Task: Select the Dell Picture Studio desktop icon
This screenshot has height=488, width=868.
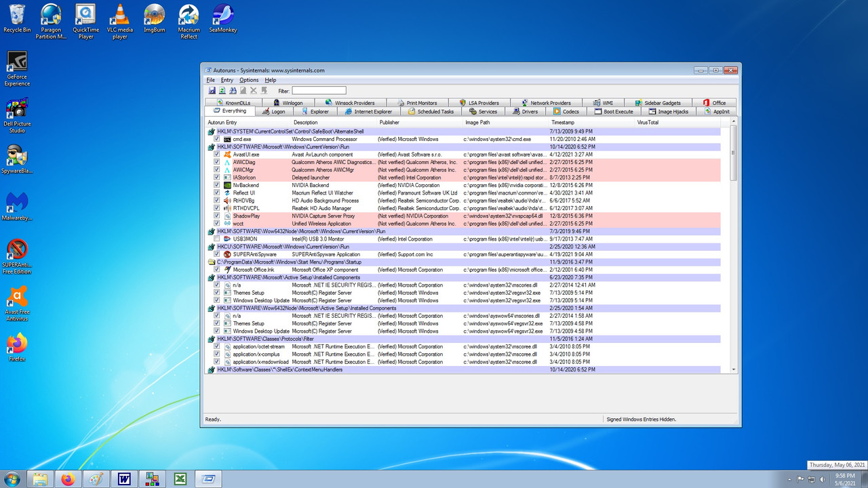Action: [x=17, y=116]
